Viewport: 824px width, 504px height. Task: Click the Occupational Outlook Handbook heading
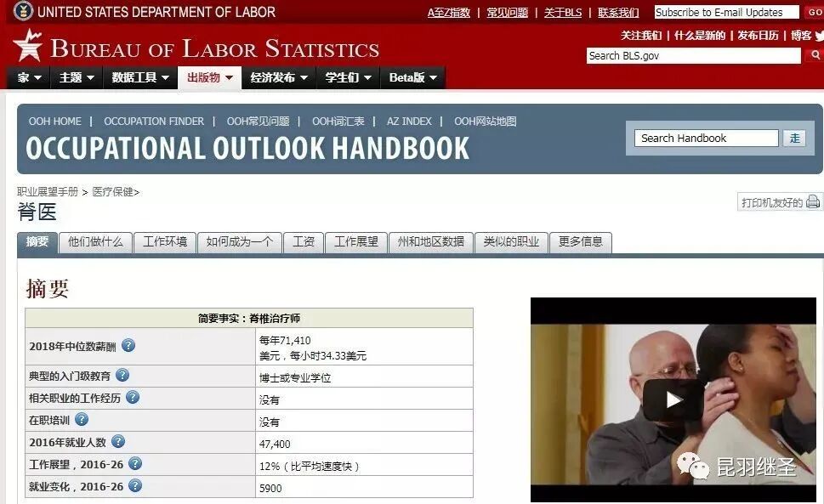(x=247, y=148)
